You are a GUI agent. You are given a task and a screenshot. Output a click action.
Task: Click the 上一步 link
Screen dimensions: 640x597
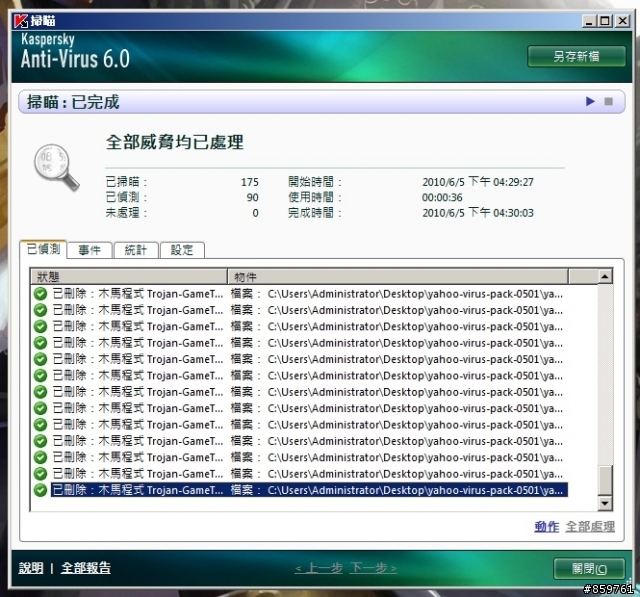coord(318,568)
